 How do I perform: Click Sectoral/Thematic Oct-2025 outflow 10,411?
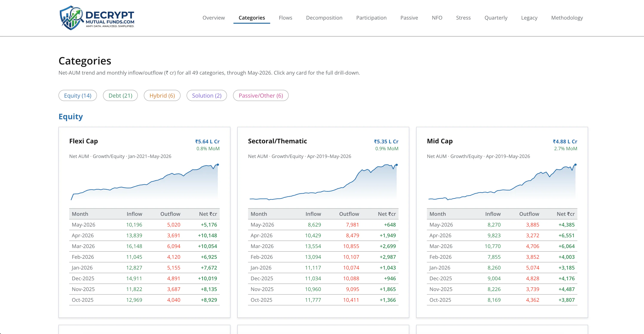click(x=351, y=300)
